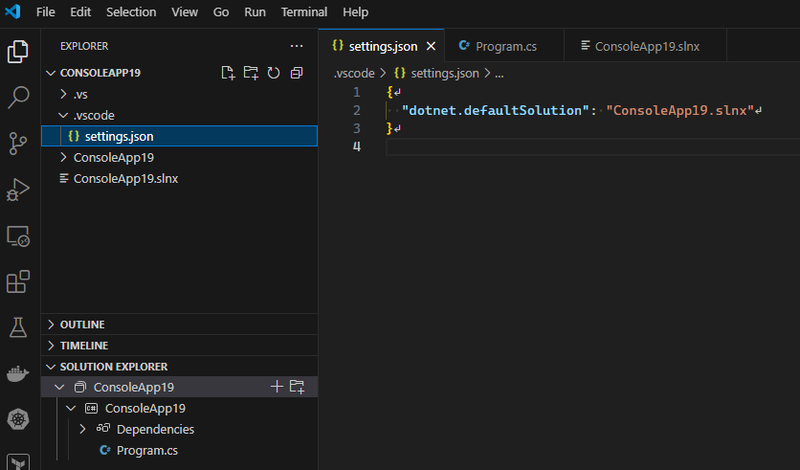Screen dimensions: 800x470
Task: Select settings.json in the Explorer tree
Action: [x=179, y=136]
